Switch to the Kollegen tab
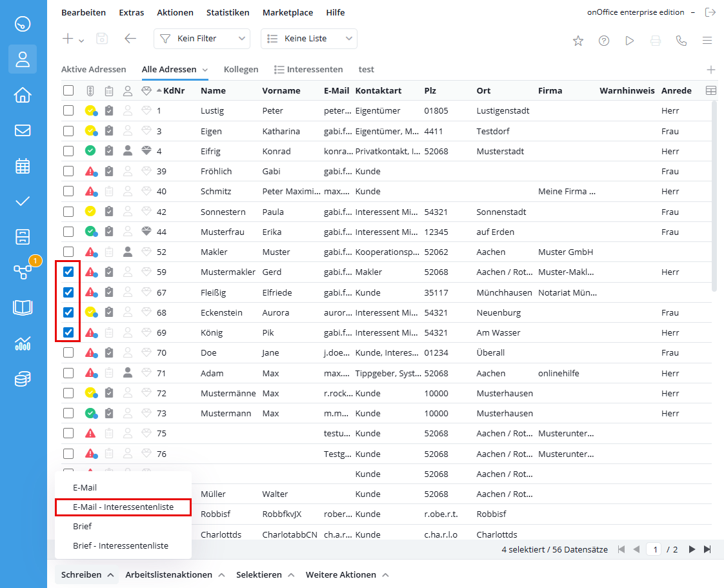724x588 pixels. coord(241,69)
